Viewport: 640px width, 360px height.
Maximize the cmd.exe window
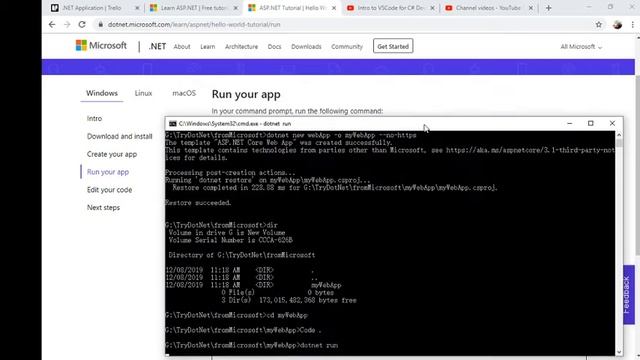coord(591,123)
